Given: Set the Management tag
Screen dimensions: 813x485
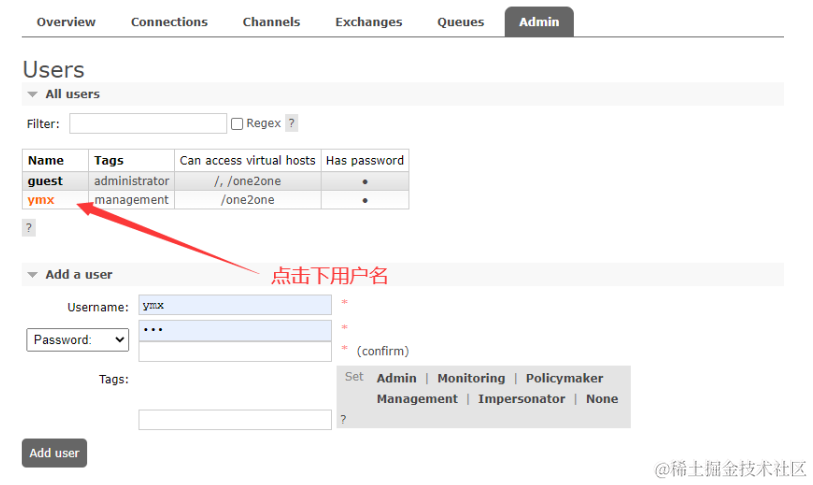Looking at the screenshot, I should (417, 399).
